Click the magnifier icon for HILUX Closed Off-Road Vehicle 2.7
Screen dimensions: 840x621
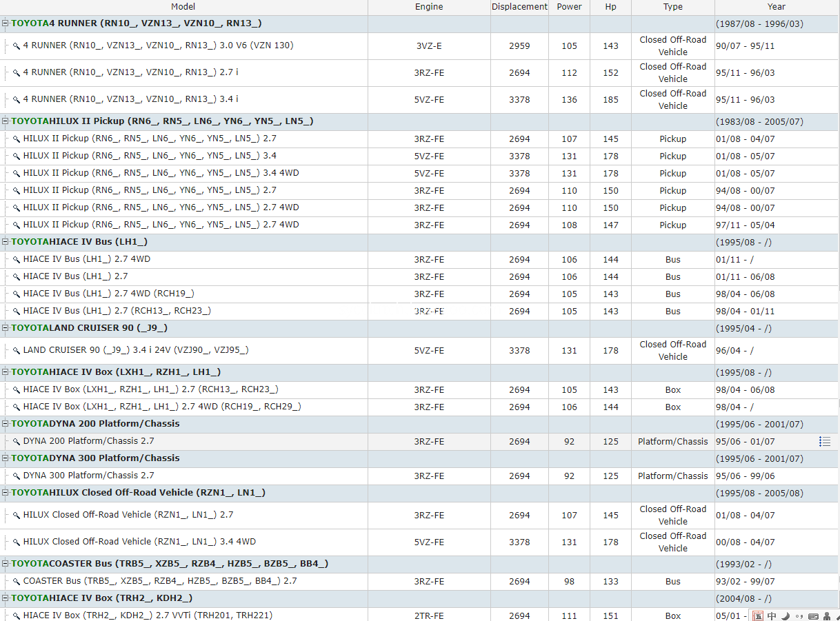pos(17,516)
